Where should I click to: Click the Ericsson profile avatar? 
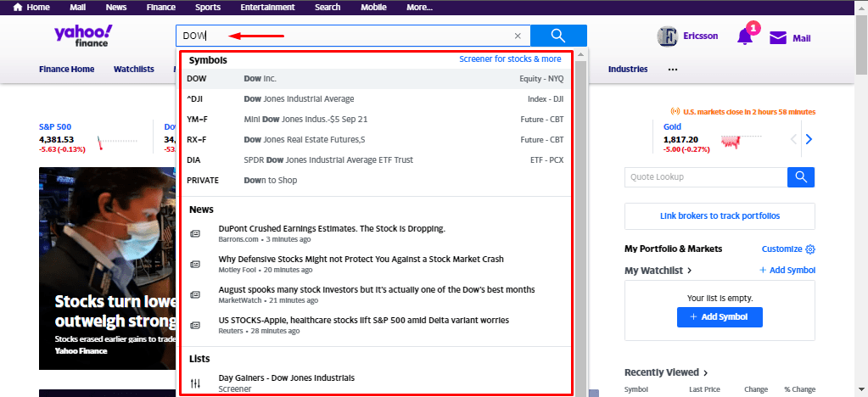[x=668, y=36]
